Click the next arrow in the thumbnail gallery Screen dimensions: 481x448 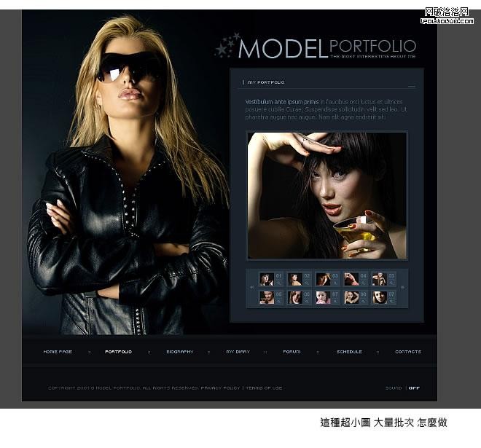402,288
